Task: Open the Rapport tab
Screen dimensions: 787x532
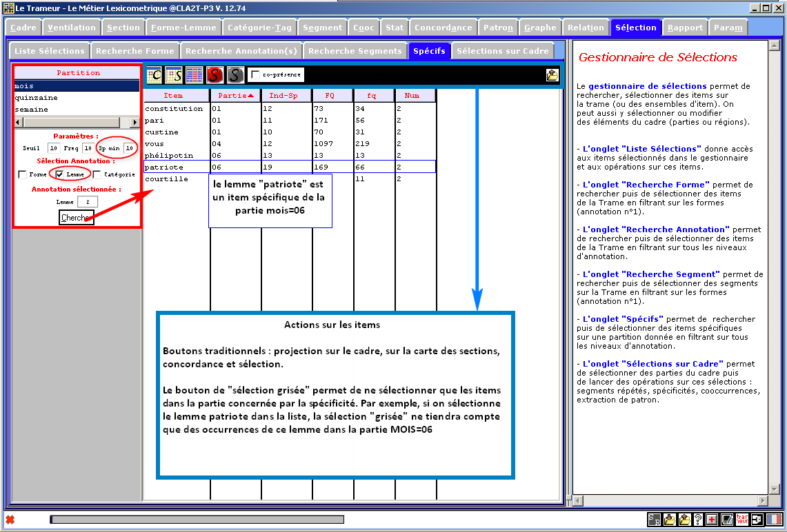Action: click(685, 28)
